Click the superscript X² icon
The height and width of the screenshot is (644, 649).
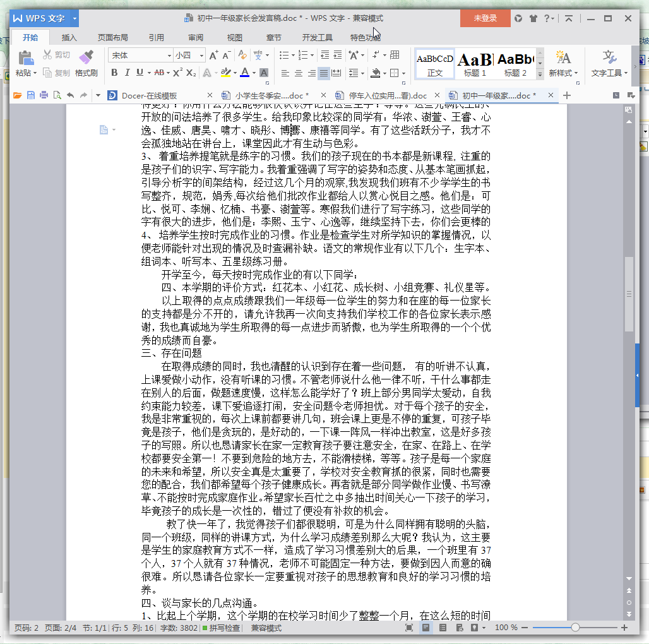click(x=177, y=73)
